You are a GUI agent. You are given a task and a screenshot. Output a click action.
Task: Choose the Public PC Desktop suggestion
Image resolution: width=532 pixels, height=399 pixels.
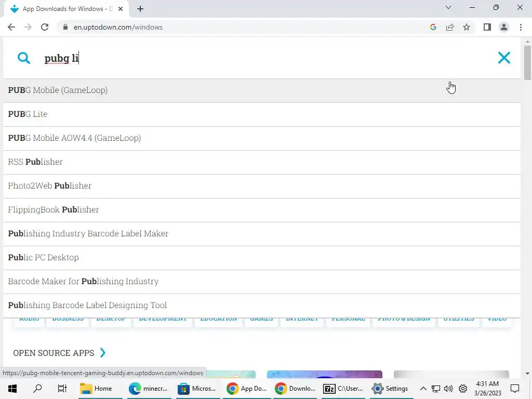[x=262, y=258]
